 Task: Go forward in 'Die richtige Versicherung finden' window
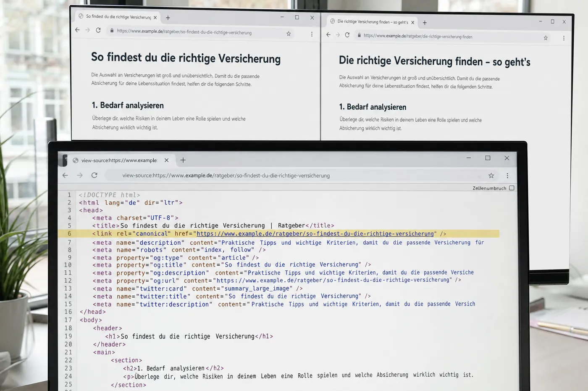click(x=338, y=35)
